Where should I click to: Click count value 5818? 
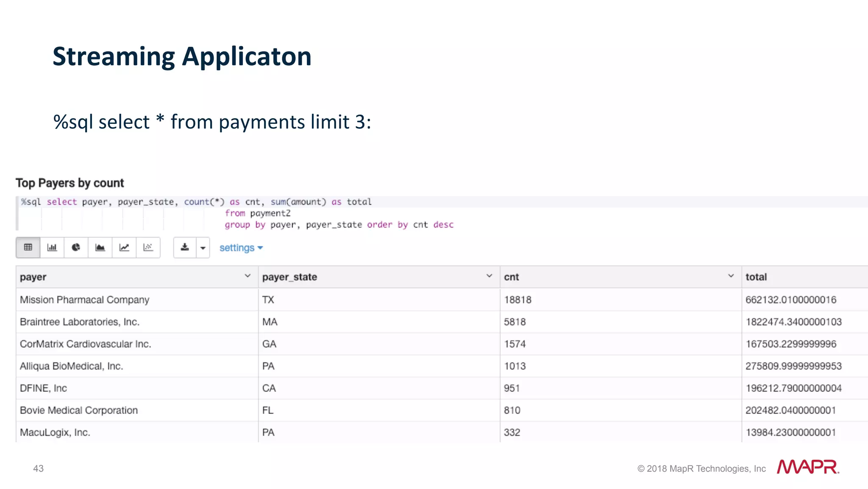click(x=515, y=322)
